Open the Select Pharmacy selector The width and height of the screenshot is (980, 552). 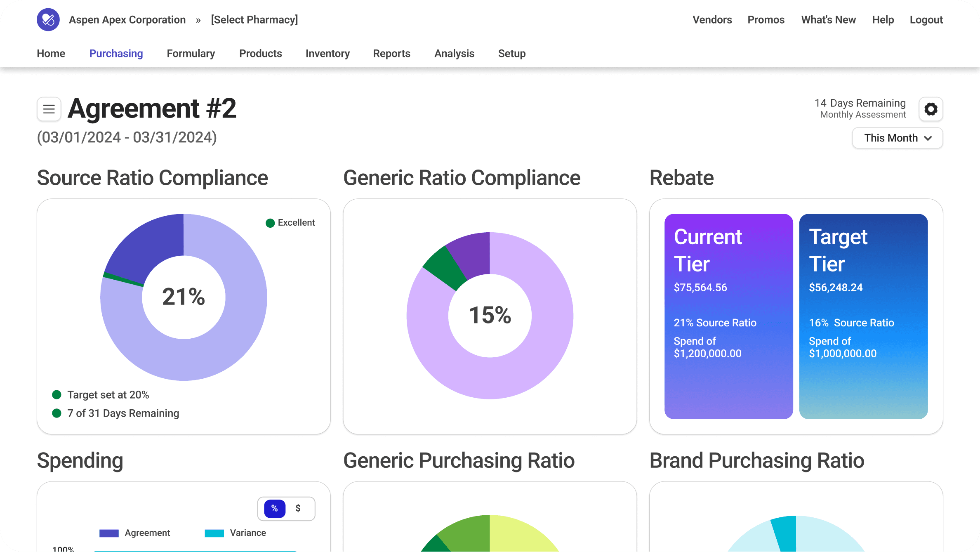(254, 20)
